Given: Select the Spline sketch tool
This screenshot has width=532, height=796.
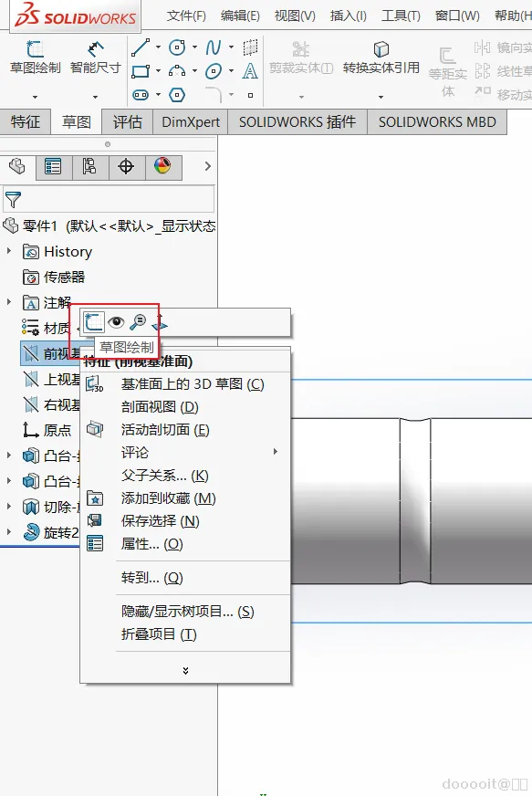Looking at the screenshot, I should [x=214, y=47].
